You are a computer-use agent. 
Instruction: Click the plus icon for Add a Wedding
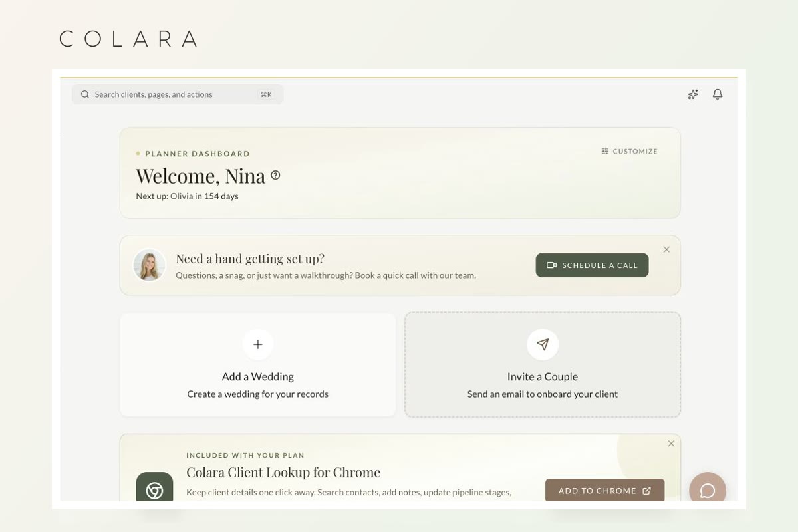tap(258, 344)
